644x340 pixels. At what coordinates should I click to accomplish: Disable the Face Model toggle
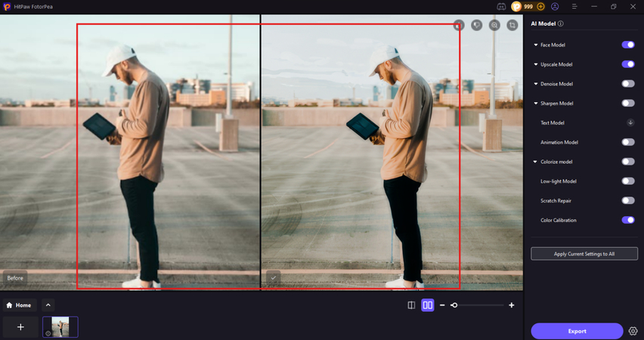click(628, 45)
